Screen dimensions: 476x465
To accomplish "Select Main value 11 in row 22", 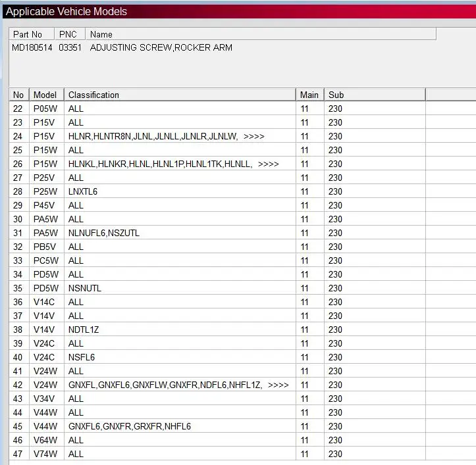I will (x=304, y=109).
